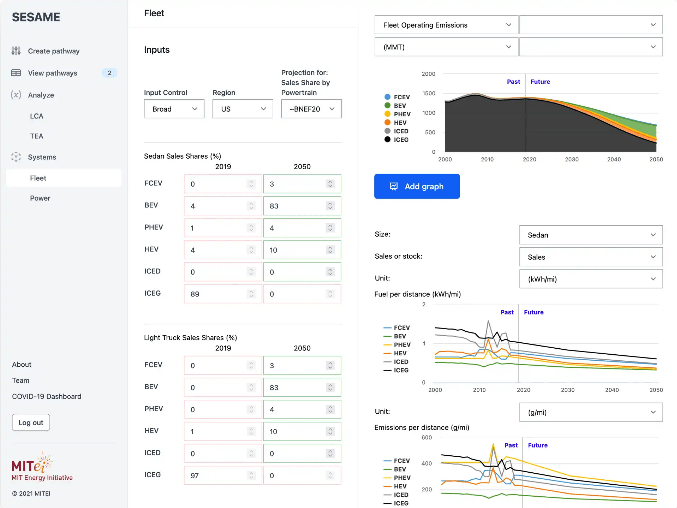
Task: Toggle the PHEV series in Fuel per distance legend
Action: tap(402, 344)
